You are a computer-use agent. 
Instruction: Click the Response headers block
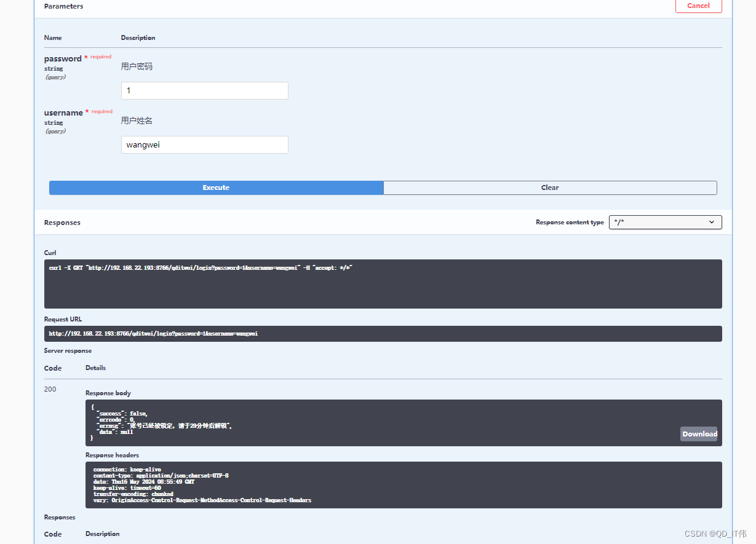pos(403,485)
